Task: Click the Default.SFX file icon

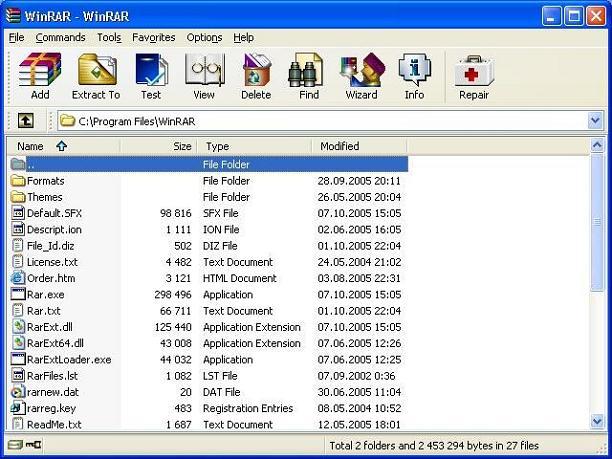Action: (18, 213)
